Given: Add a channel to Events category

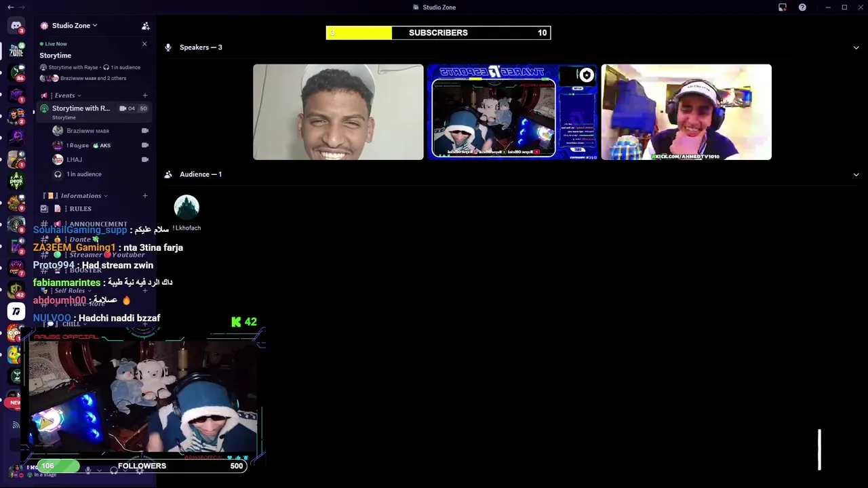Looking at the screenshot, I should click(x=144, y=96).
